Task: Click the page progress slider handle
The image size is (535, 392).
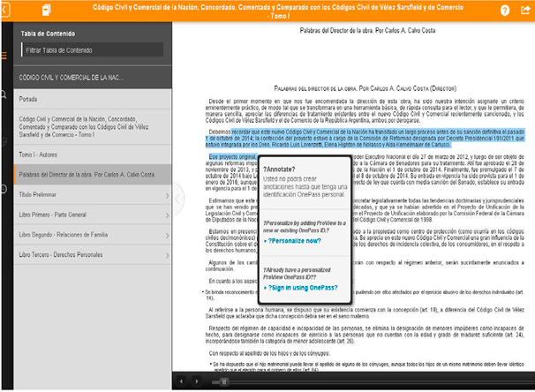Action: point(224,381)
